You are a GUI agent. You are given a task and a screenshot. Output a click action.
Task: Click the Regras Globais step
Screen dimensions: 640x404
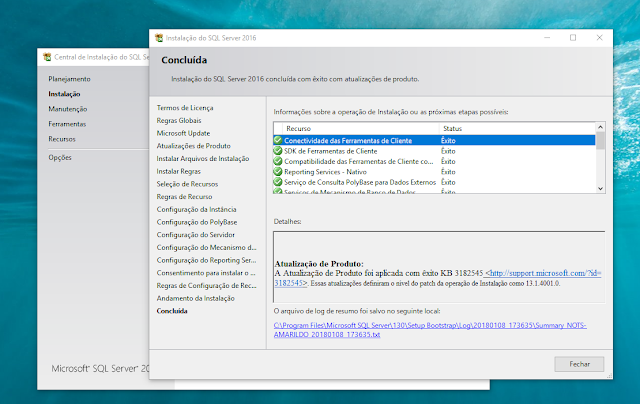coord(179,120)
